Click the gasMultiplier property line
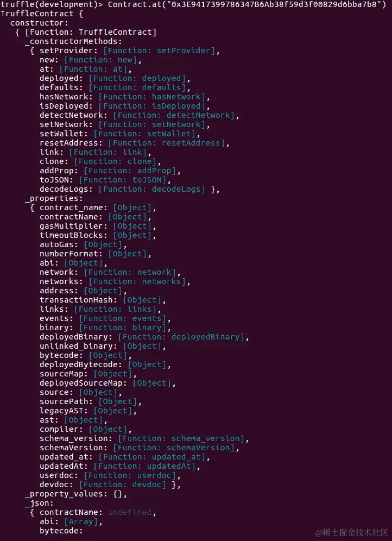 98,226
